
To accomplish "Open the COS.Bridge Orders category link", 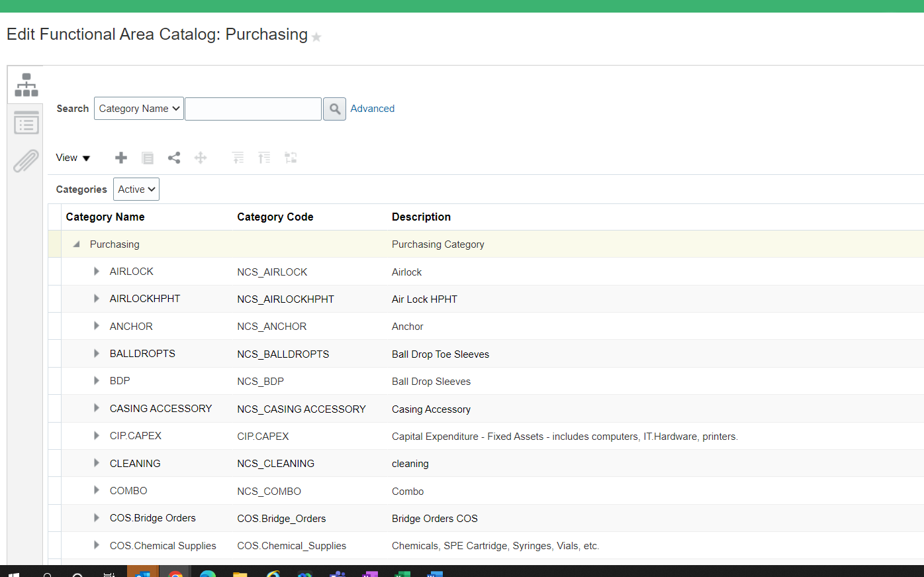I will (x=152, y=518).
